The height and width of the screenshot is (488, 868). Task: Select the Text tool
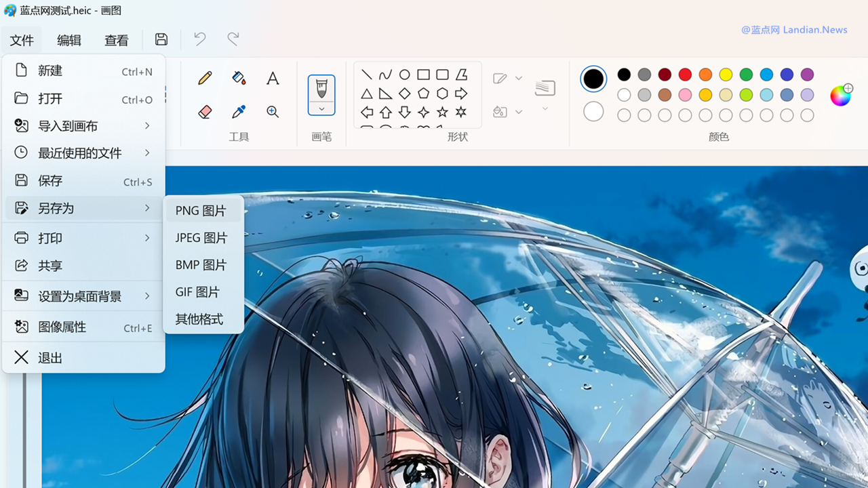[x=273, y=79]
